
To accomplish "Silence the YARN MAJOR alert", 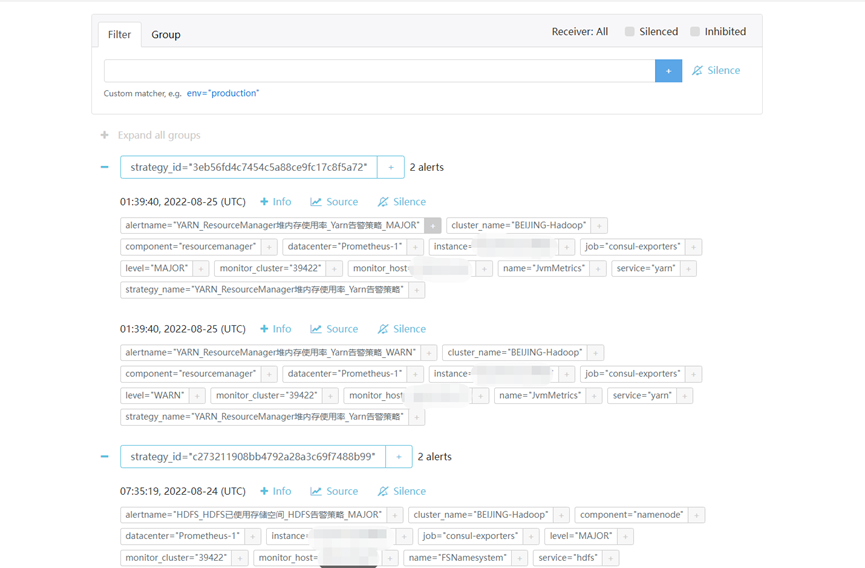I will coord(402,202).
